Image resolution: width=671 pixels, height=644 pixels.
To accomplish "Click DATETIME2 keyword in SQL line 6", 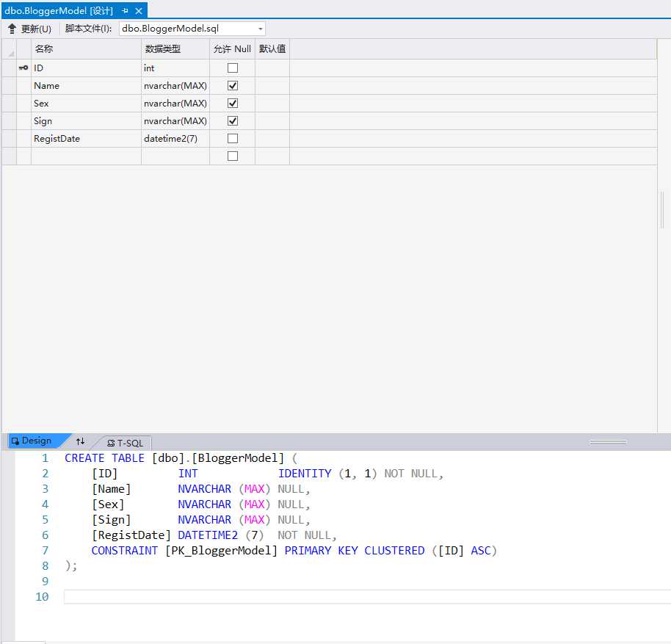I will [x=208, y=535].
